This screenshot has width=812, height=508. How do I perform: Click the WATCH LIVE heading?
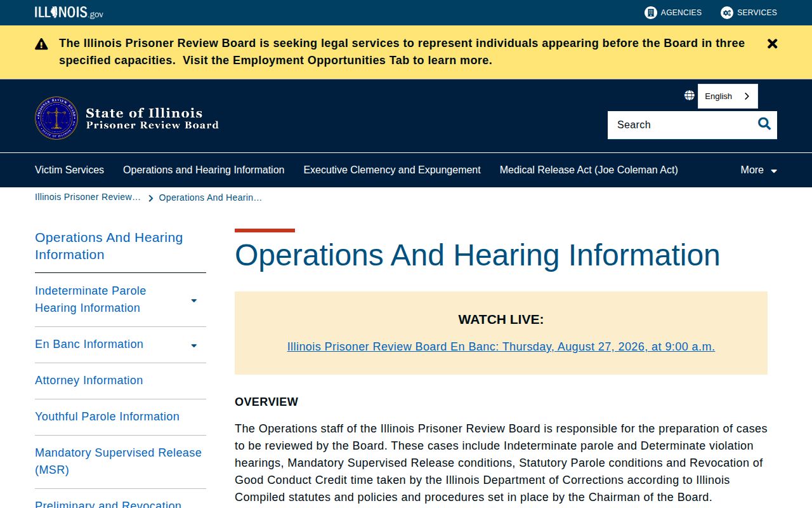click(501, 319)
